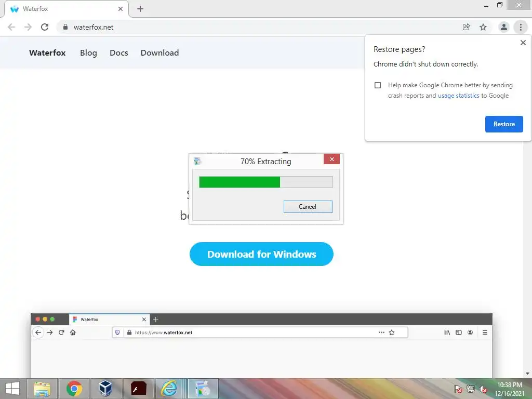Minimize the Chrome window
This screenshot has height=399, width=532.
[486, 5]
